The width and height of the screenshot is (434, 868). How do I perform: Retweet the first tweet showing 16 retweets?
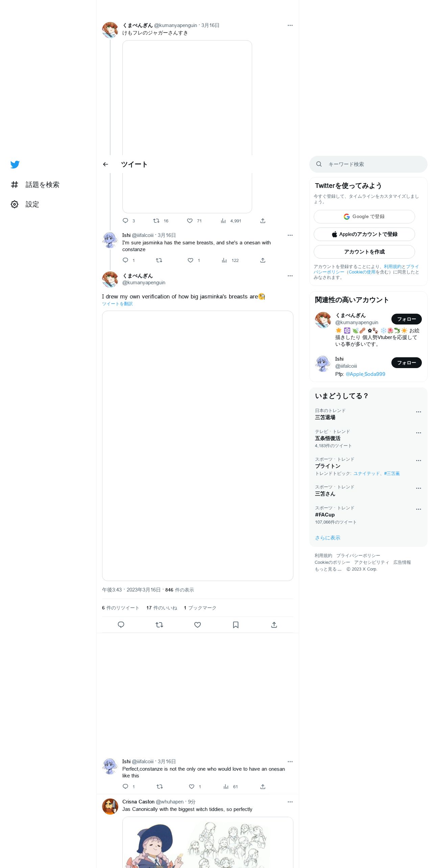tap(161, 221)
